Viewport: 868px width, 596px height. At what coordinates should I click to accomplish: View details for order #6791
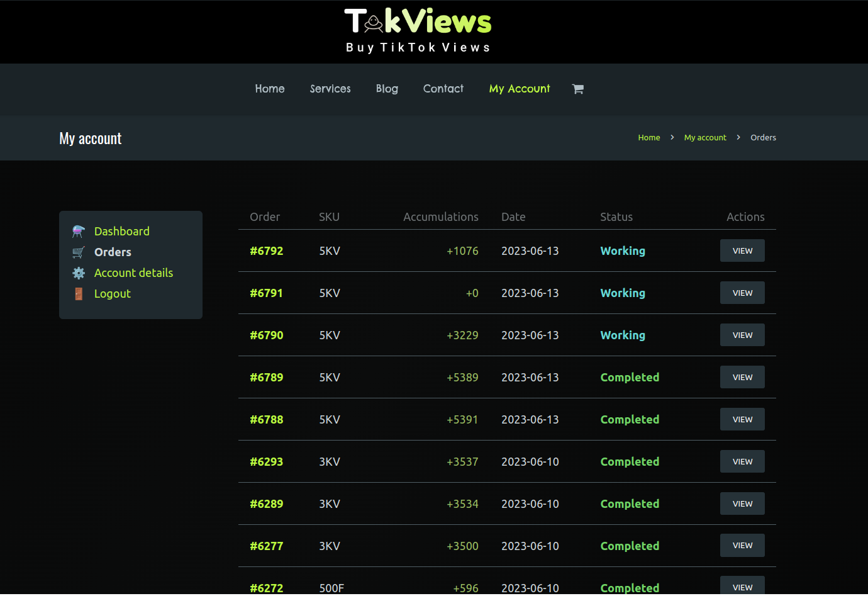click(742, 293)
